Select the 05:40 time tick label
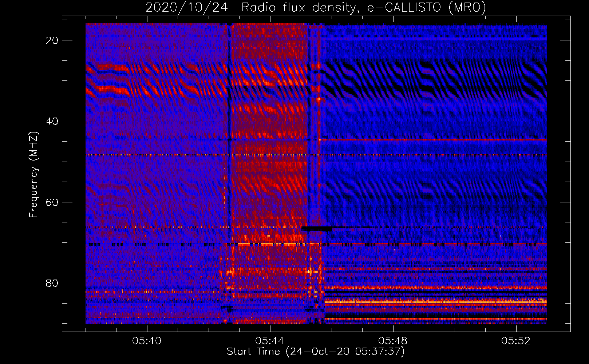The image size is (589, 364). tap(147, 341)
